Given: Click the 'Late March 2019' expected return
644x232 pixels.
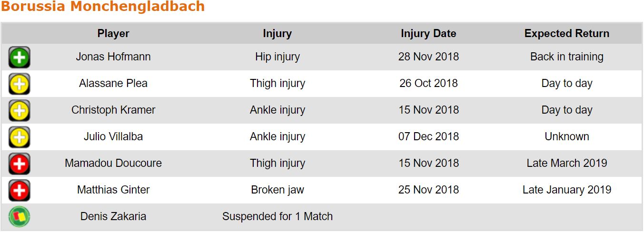Looking at the screenshot, I should pos(566,163).
